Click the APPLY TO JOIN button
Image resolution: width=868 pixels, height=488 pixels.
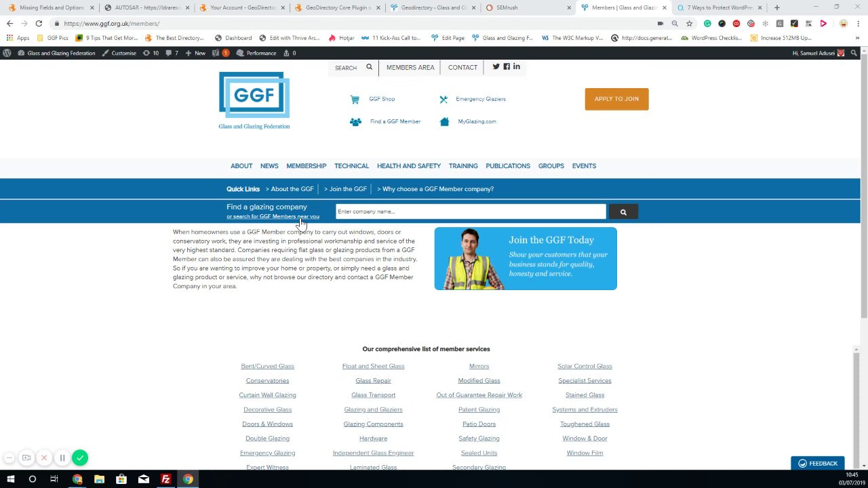pyautogui.click(x=616, y=99)
